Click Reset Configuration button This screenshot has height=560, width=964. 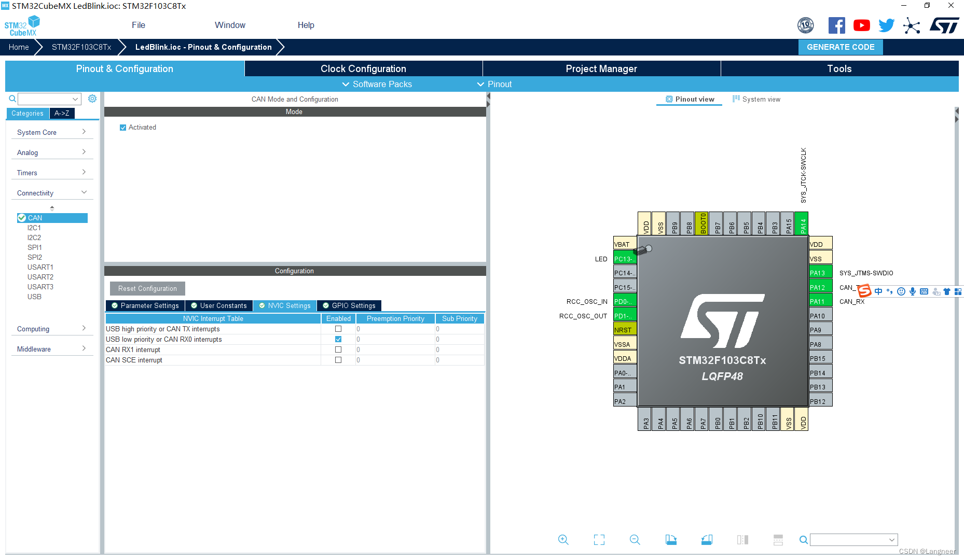[147, 288]
